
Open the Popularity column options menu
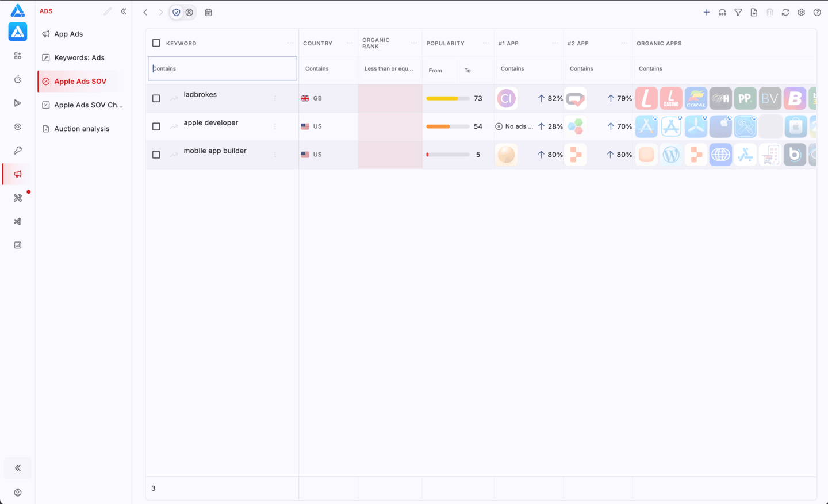point(486,43)
